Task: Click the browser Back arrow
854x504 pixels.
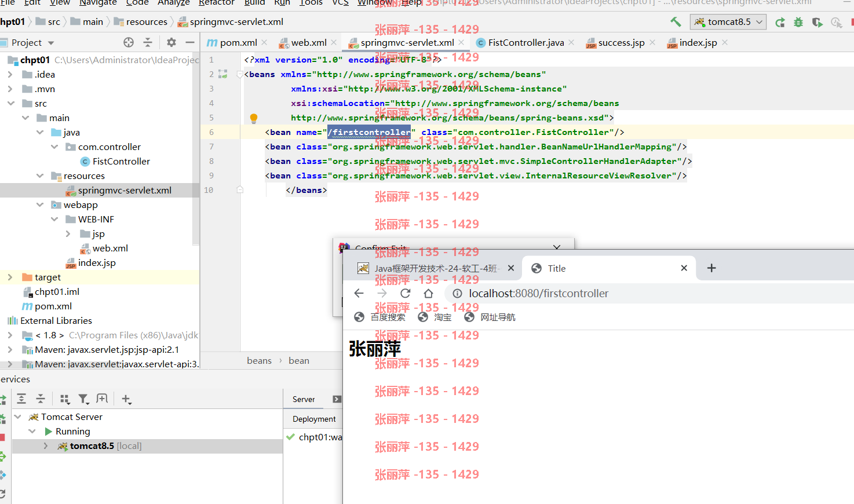Action: [359, 293]
